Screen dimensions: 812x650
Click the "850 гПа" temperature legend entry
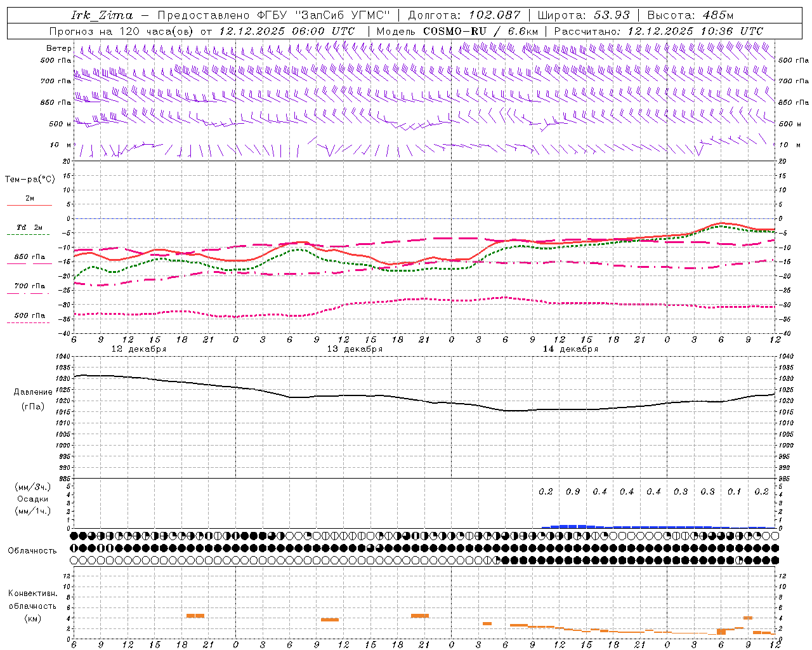30,257
